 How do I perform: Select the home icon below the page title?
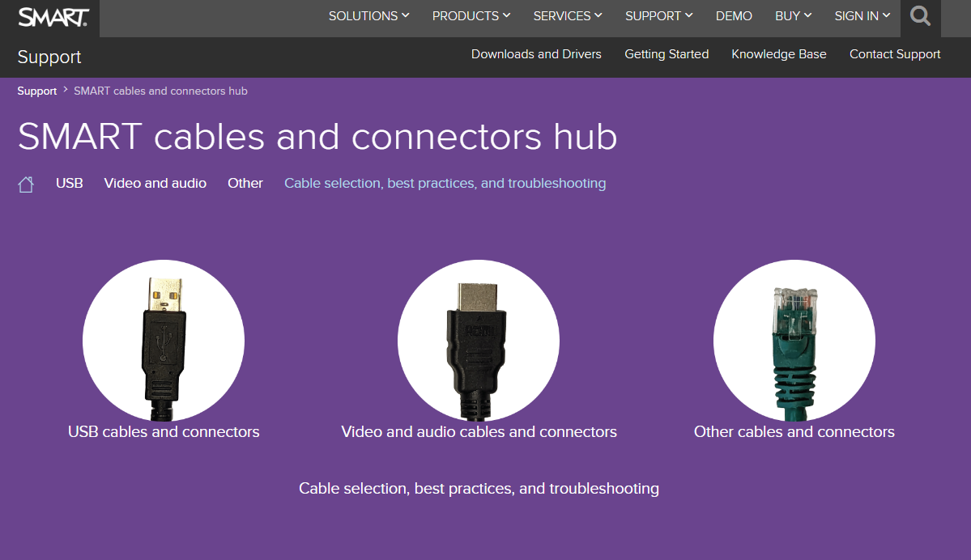(25, 183)
